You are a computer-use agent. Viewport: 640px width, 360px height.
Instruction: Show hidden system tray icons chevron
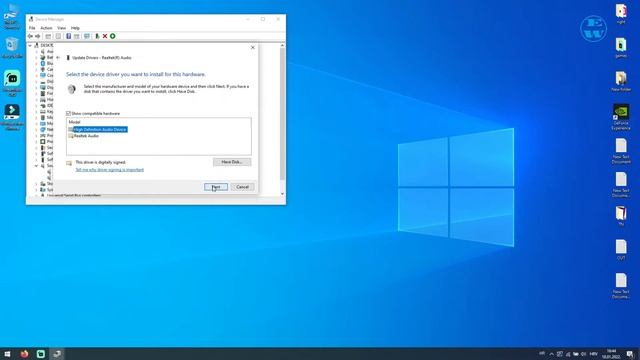pyautogui.click(x=551, y=354)
